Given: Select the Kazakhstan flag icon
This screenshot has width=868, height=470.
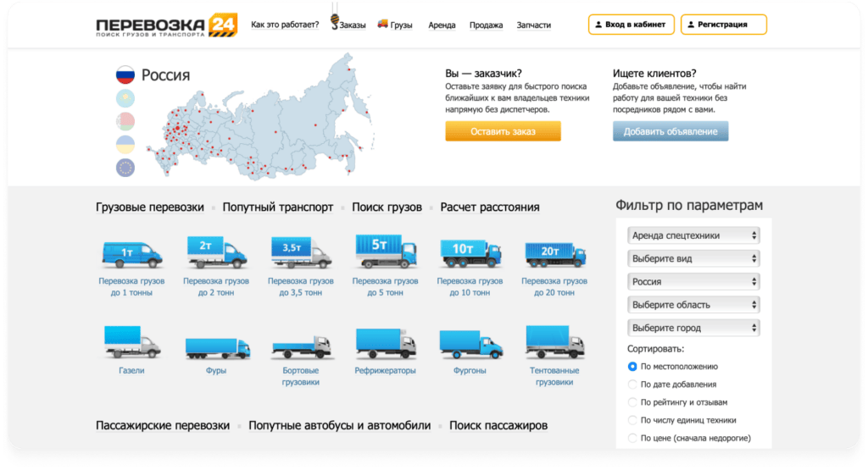Looking at the screenshot, I should click(125, 98).
